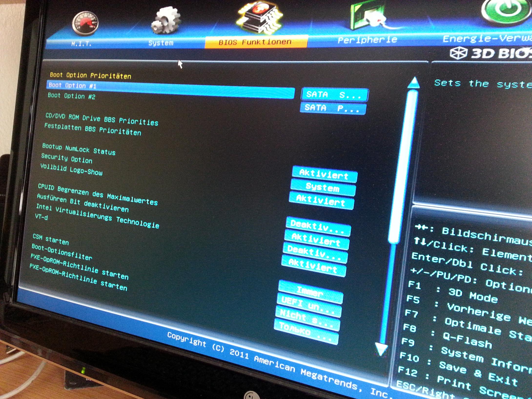Viewport: 532px width, 399px height.
Task: Open Security Option System value dropdown
Action: point(323,187)
